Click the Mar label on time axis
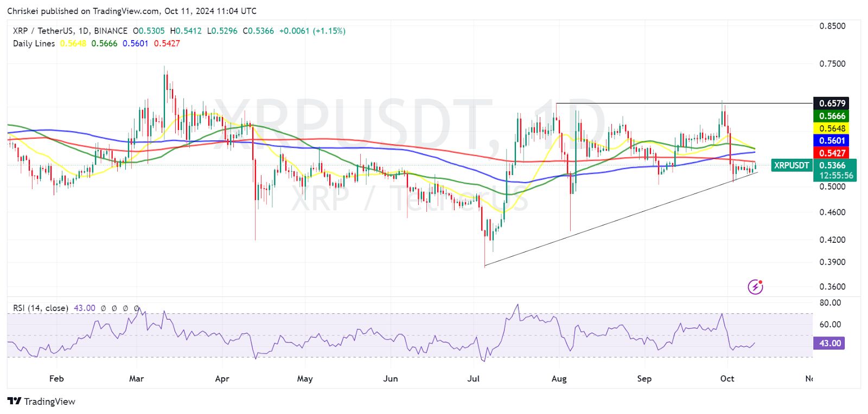Screen dimensions: 868x414 pyautogui.click(x=137, y=378)
